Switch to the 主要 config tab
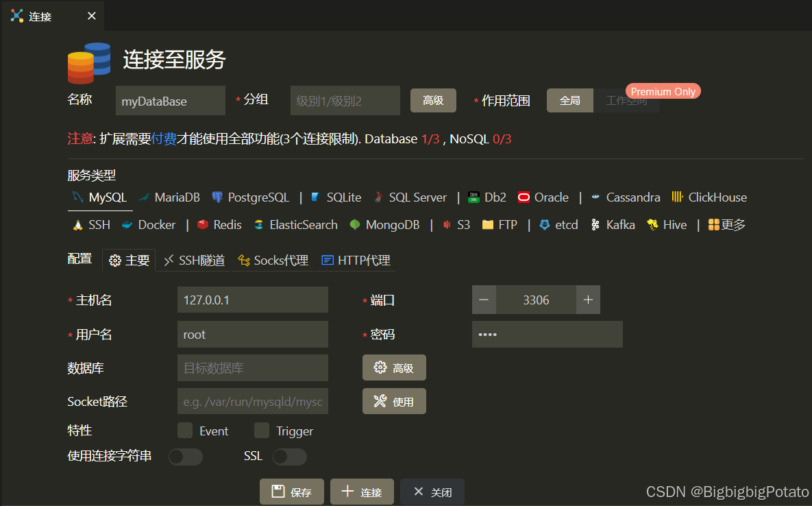This screenshot has width=812, height=506. (x=129, y=260)
